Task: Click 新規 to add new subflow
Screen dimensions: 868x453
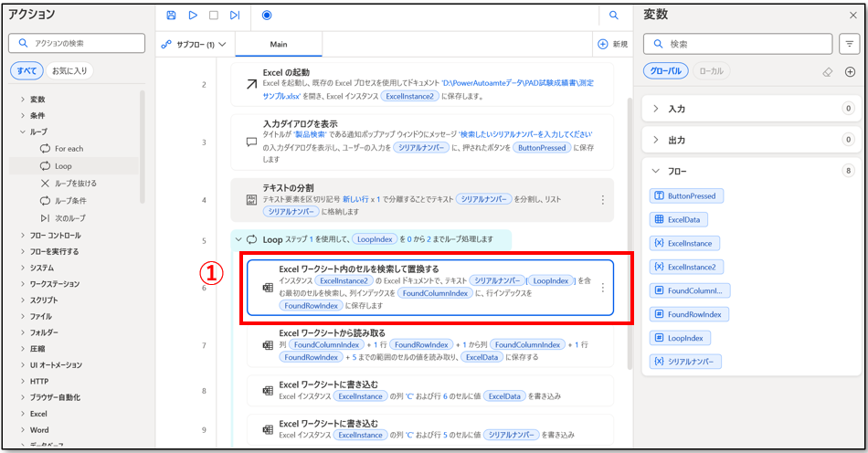Action: pyautogui.click(x=613, y=44)
